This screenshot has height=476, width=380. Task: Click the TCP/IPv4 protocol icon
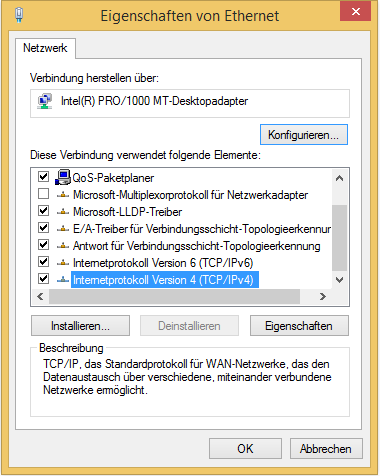point(63,280)
